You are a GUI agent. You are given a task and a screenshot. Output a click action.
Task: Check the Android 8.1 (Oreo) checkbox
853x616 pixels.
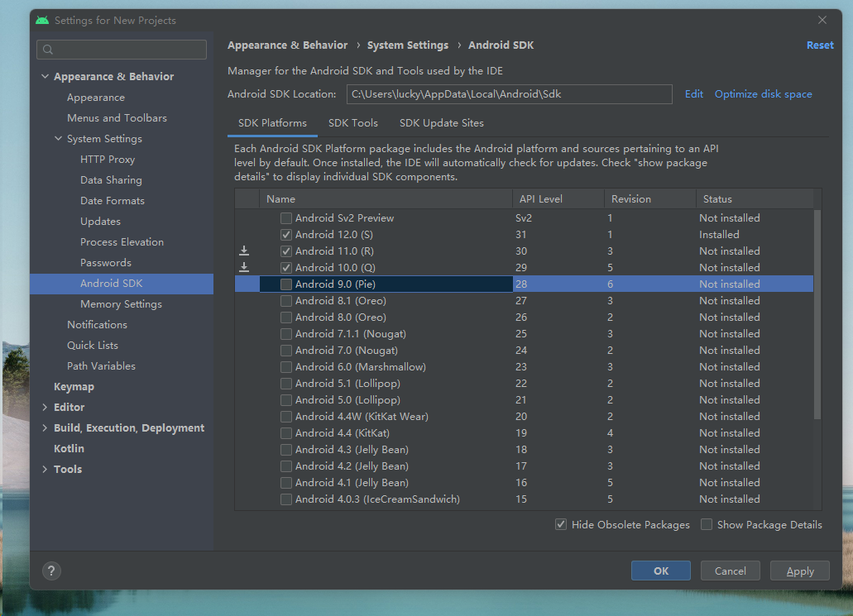285,301
